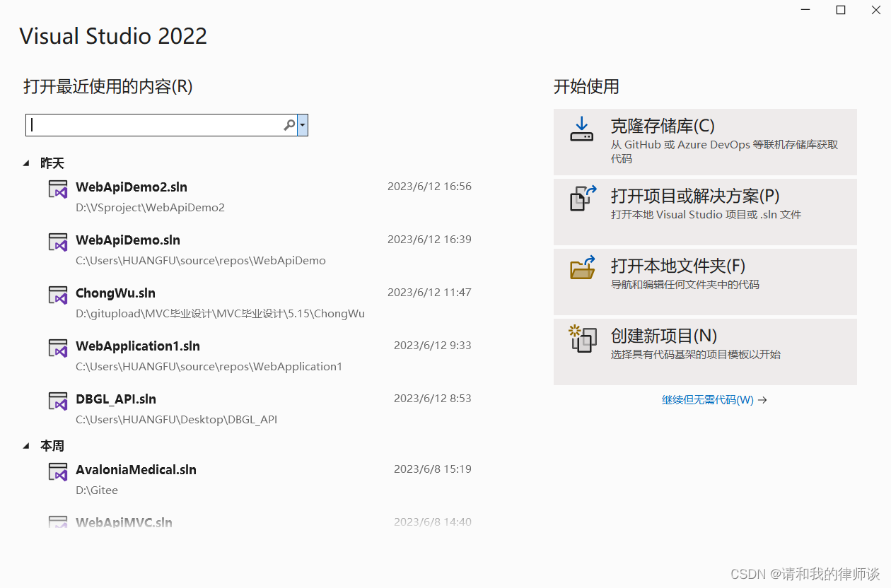Click the timestamp 2023/6/12 8:53

coord(433,399)
